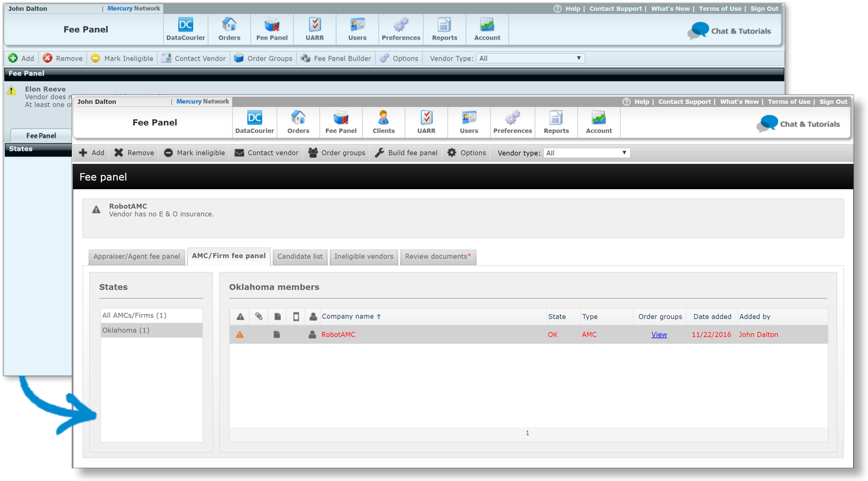868x481 pixels.
Task: Click Sign Out in back window
Action: coord(764,9)
